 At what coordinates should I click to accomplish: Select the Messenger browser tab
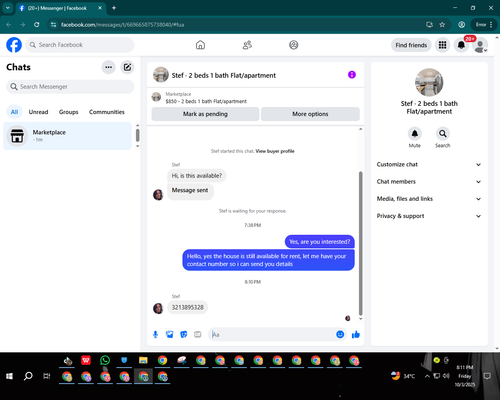[61, 8]
